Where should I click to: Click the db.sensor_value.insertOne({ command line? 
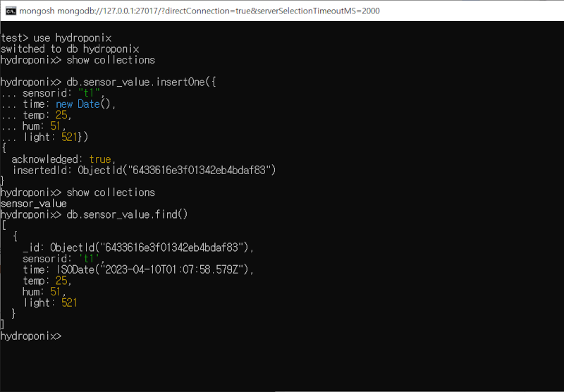pos(108,82)
